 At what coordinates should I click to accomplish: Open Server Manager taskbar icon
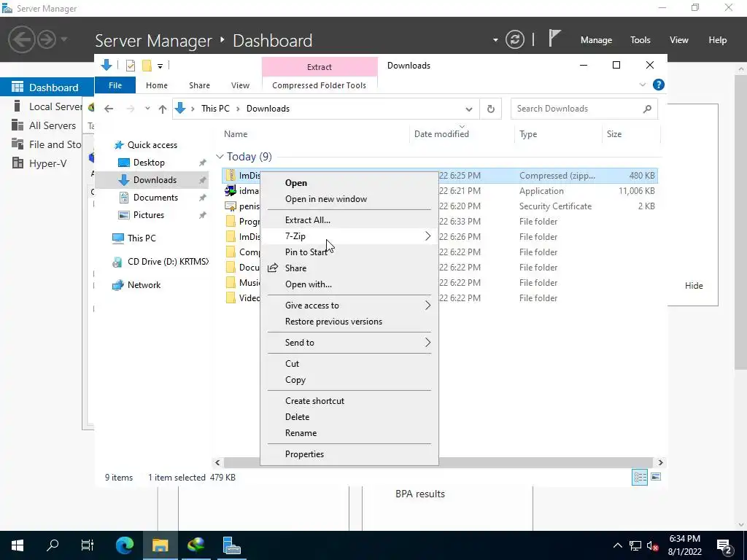click(x=231, y=545)
